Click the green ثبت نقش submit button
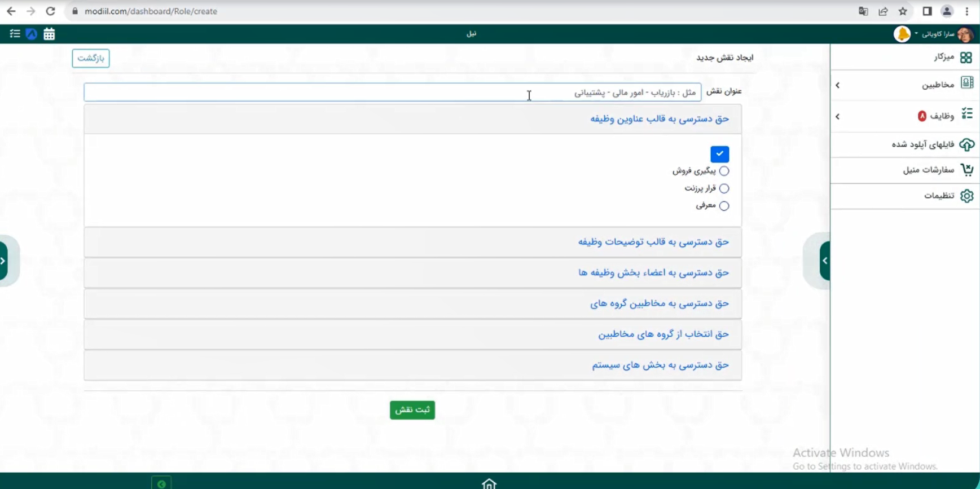 click(412, 409)
